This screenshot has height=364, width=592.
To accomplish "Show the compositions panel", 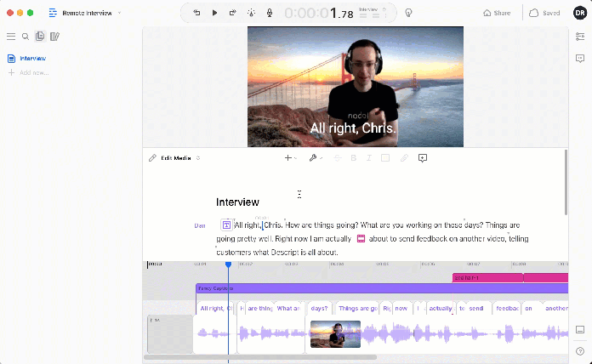I will click(40, 37).
